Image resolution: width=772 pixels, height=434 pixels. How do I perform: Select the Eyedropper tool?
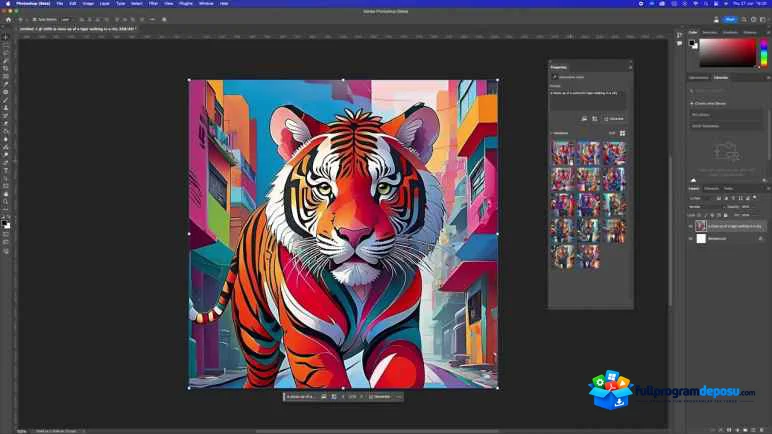[x=5, y=84]
